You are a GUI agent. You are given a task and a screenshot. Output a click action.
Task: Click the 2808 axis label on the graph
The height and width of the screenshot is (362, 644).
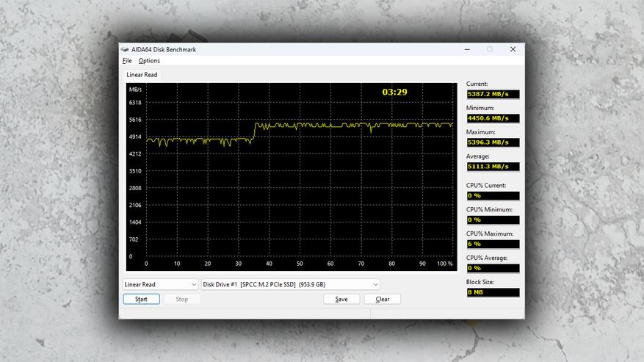pos(135,188)
